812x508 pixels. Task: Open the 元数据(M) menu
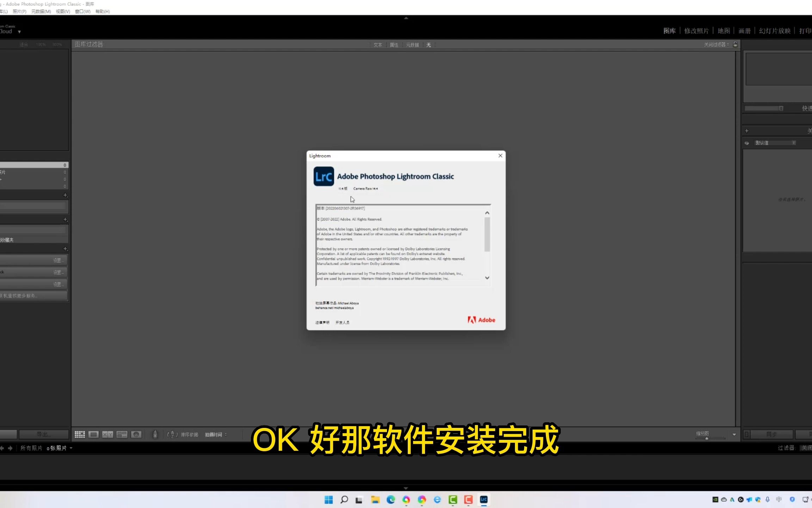coord(41,12)
